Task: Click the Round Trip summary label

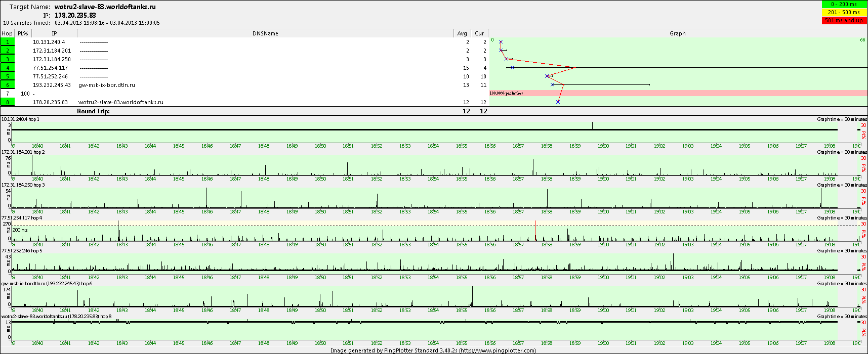Action: [93, 111]
